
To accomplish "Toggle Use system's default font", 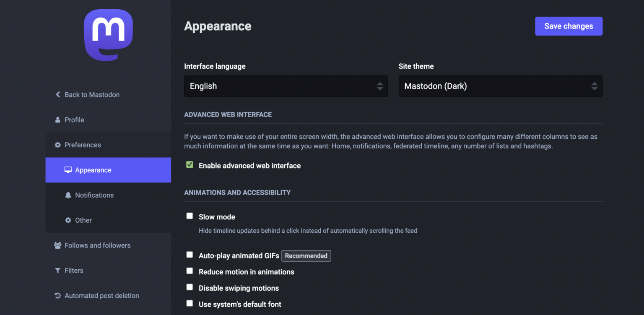I will [190, 303].
